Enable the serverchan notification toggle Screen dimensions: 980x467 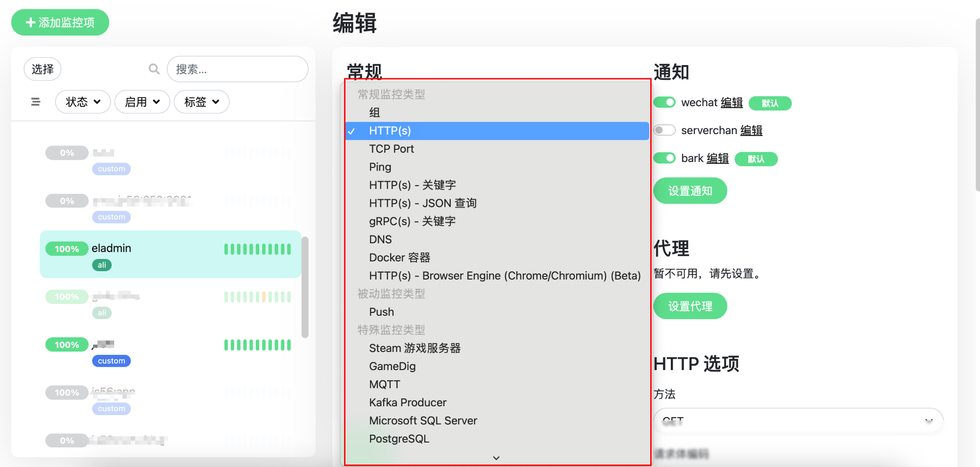point(664,130)
